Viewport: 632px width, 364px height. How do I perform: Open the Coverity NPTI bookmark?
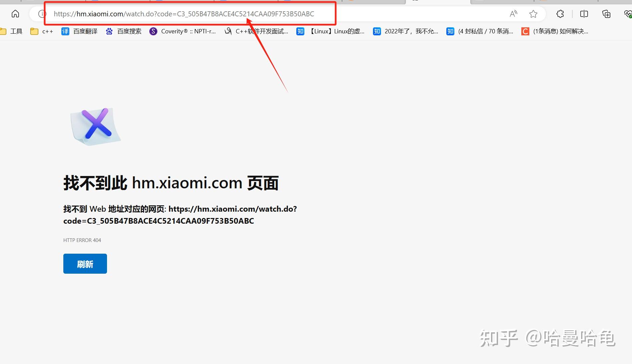coord(183,31)
